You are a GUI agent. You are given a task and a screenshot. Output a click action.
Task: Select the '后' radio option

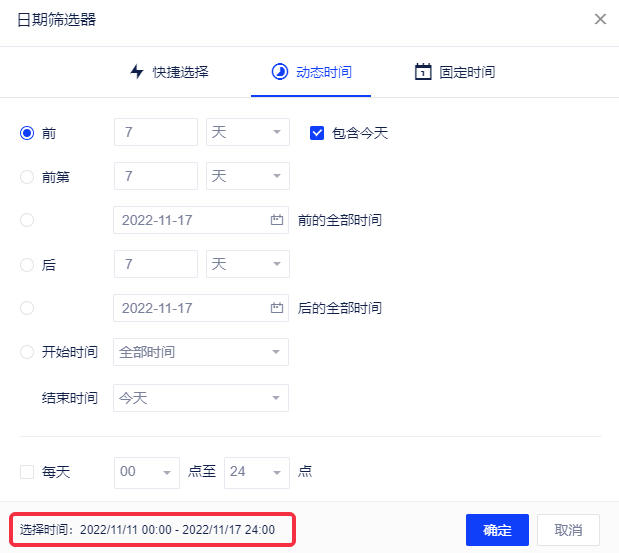tap(27, 264)
